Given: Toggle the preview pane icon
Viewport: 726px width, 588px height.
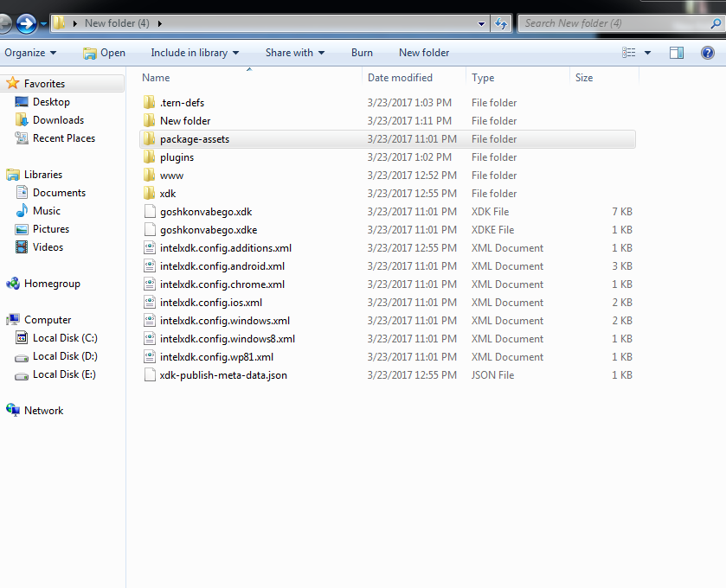Looking at the screenshot, I should (677, 53).
